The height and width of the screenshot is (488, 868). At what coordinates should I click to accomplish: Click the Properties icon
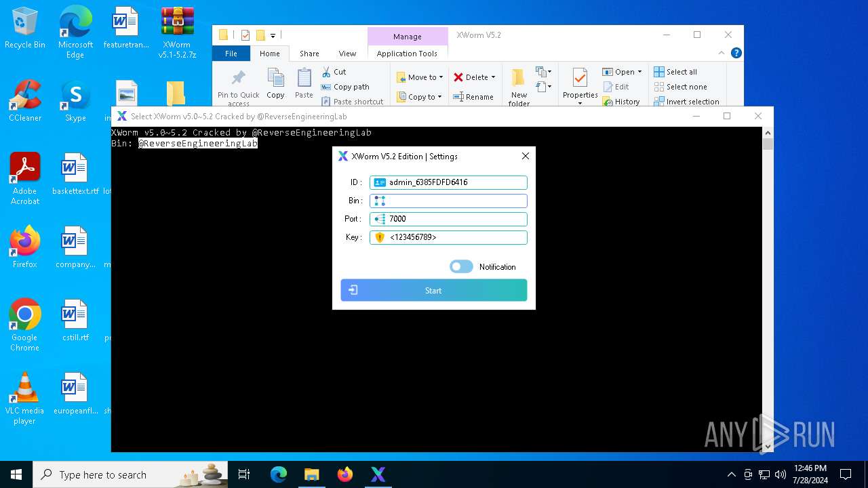click(580, 79)
